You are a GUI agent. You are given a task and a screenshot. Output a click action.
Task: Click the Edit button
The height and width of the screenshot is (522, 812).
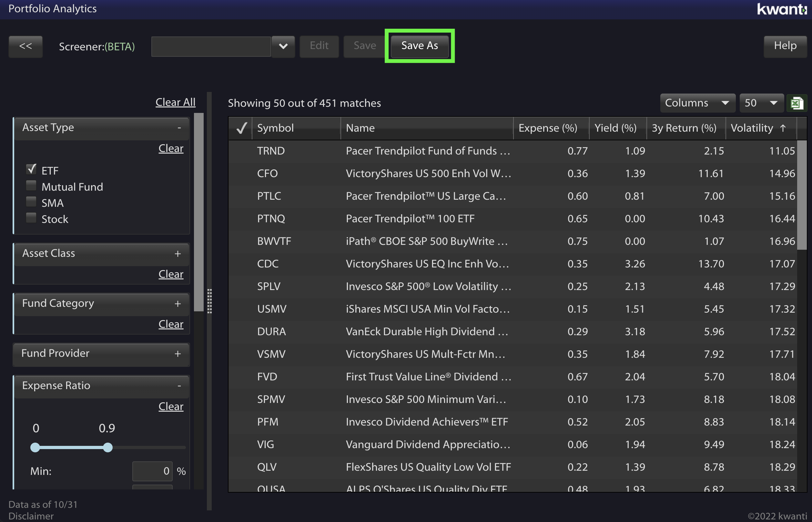tap(319, 46)
